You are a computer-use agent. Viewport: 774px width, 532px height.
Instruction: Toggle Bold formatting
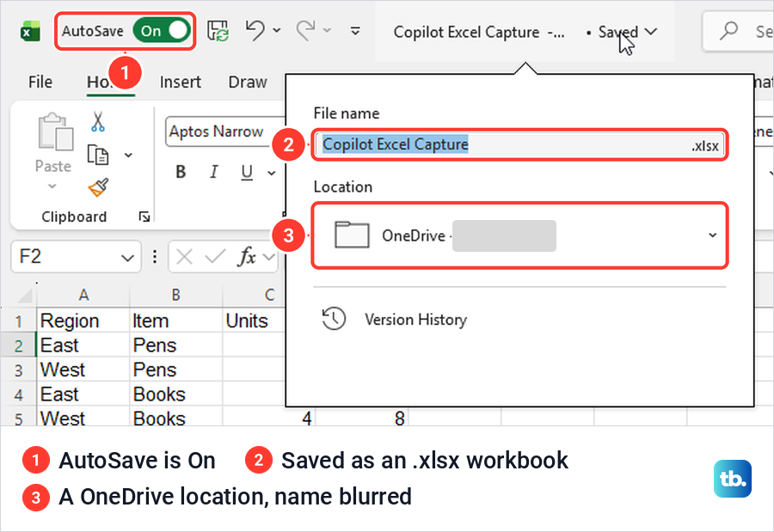[x=181, y=172]
